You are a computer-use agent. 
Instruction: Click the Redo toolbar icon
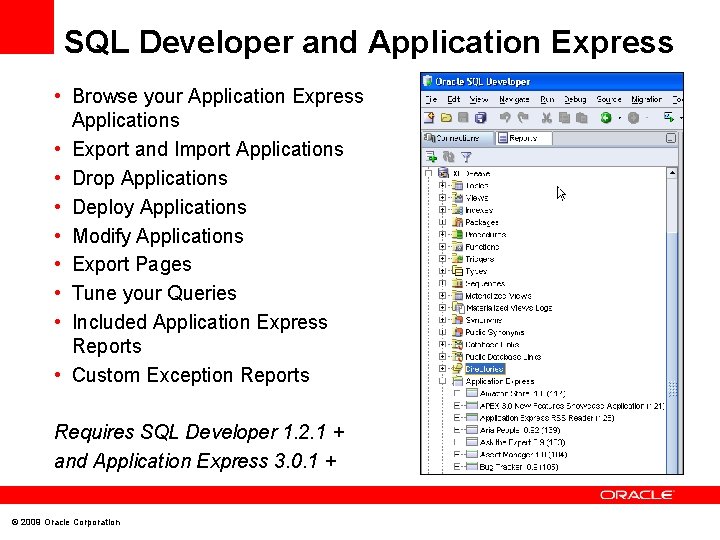tap(523, 118)
